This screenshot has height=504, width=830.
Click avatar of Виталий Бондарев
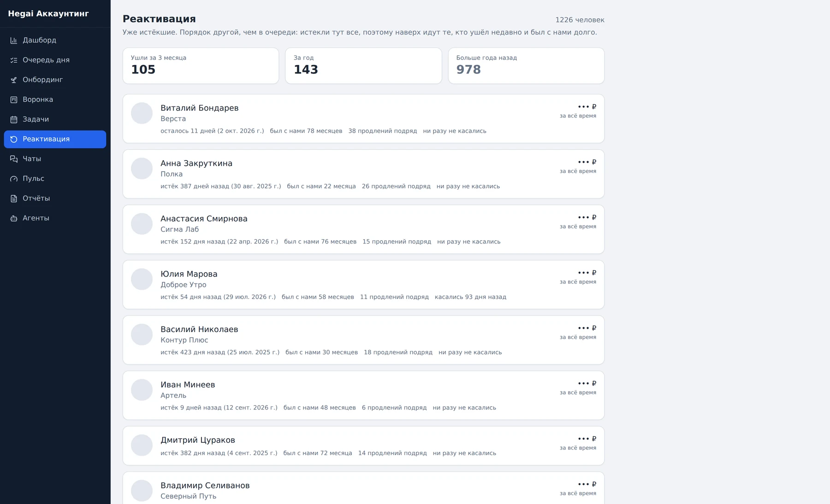(142, 113)
